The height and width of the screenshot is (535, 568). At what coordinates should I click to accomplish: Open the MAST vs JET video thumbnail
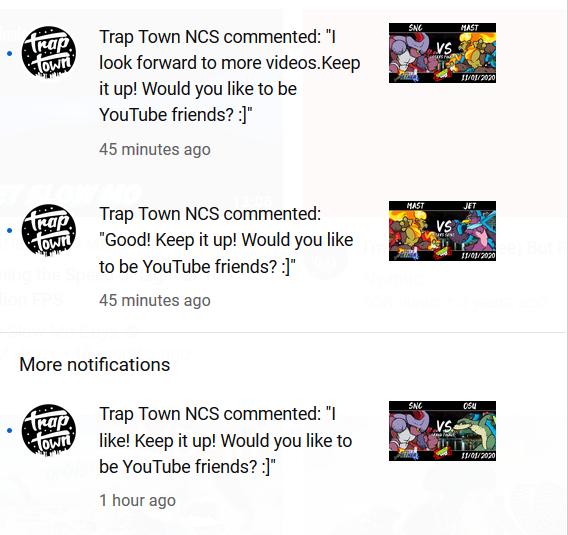442,231
